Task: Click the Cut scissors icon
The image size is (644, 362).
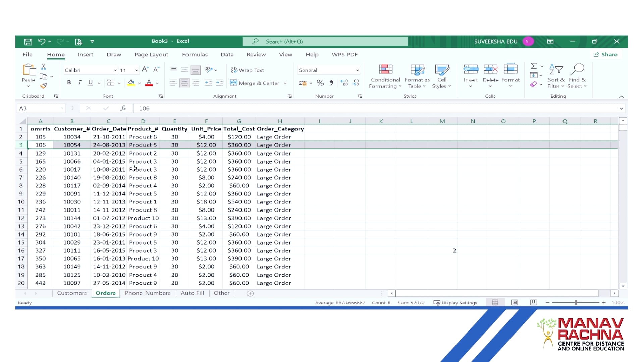Action: point(44,67)
